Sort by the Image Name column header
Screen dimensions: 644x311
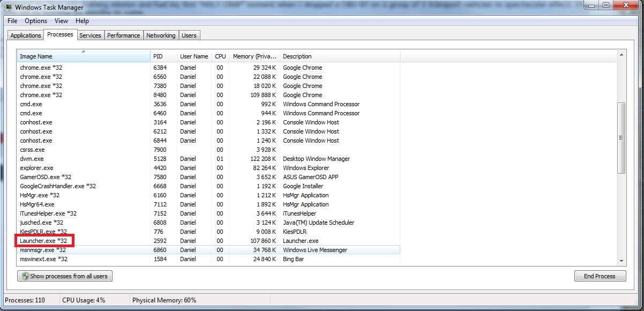(84, 56)
